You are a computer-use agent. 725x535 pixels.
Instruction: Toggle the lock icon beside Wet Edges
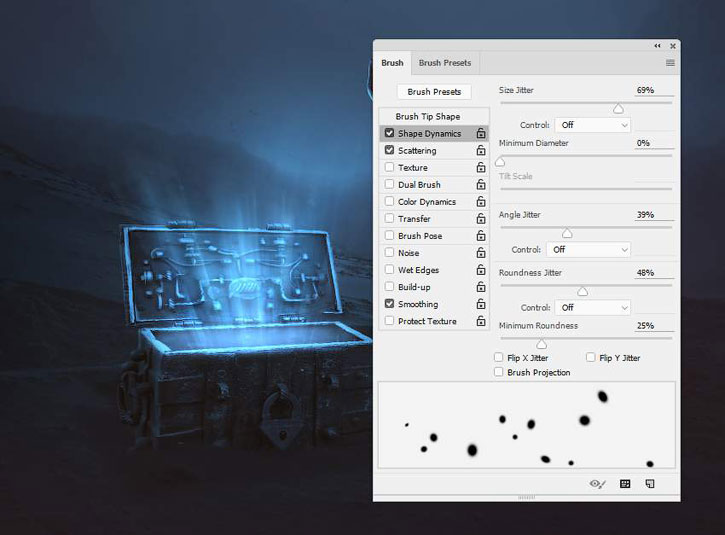coord(481,270)
